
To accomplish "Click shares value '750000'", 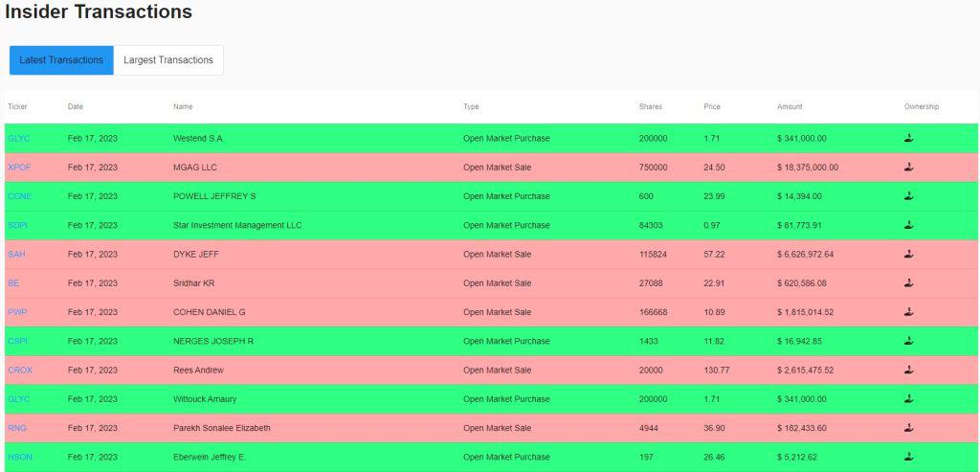I will pos(653,168).
